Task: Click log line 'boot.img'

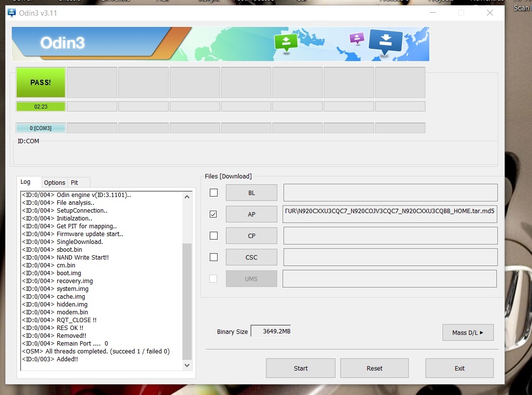Action: coord(51,273)
